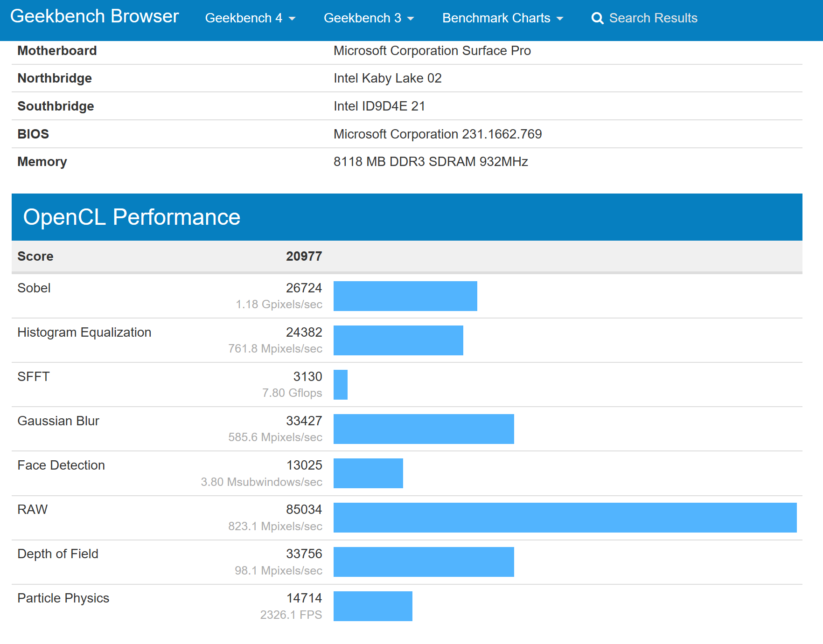Click the magnifying glass search icon

[597, 18]
